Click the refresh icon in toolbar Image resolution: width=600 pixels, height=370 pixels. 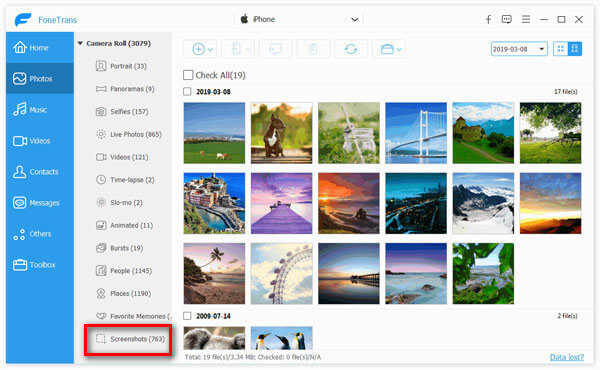click(351, 49)
